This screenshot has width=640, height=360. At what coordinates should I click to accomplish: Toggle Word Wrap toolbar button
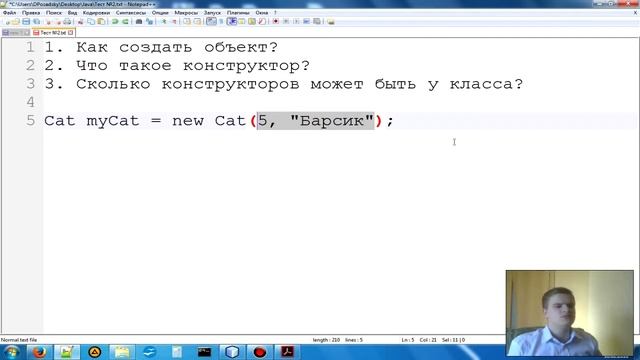click(x=211, y=21)
